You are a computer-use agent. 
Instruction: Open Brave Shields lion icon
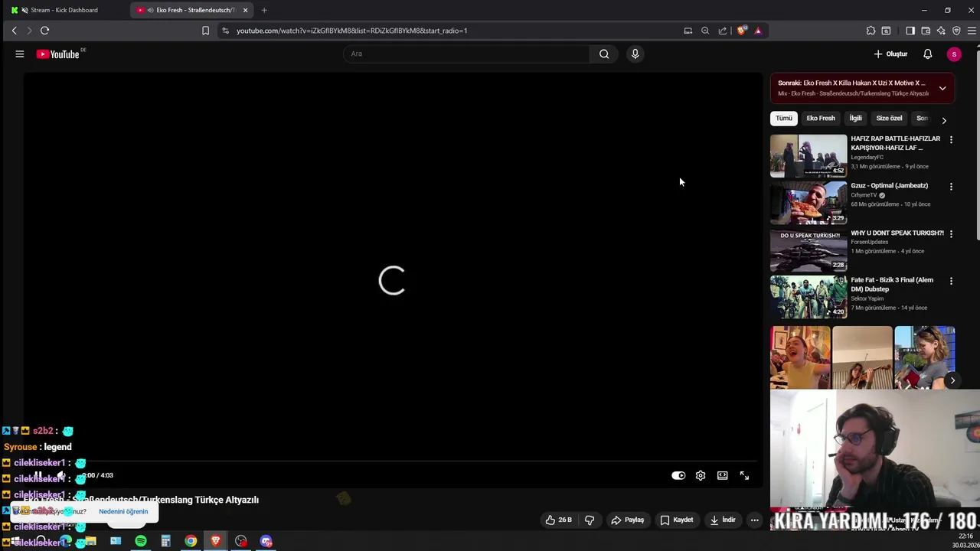741,31
